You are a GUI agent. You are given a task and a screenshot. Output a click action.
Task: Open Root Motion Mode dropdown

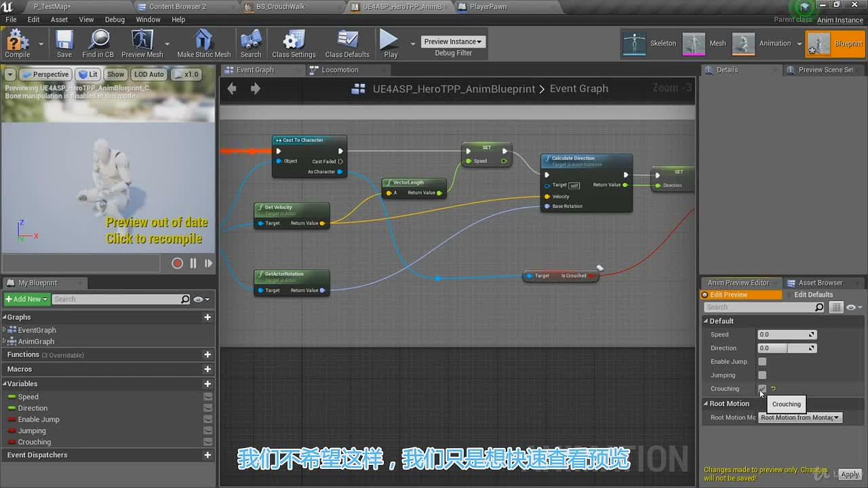click(x=800, y=418)
